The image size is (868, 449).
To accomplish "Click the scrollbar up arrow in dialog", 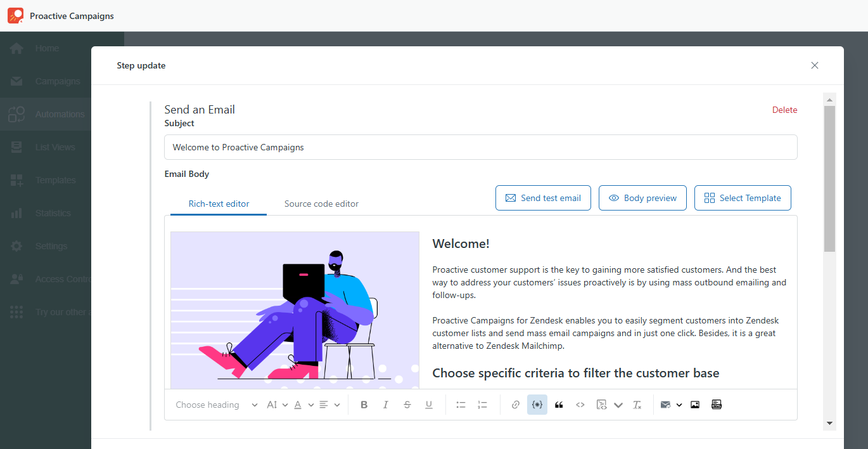I will [x=829, y=100].
